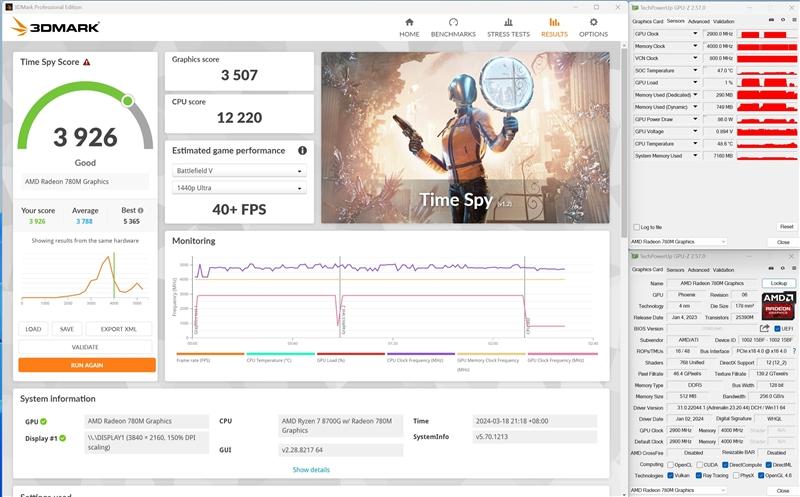800x497 pixels.
Task: Click the GPU Load red sensor graph
Action: (764, 82)
